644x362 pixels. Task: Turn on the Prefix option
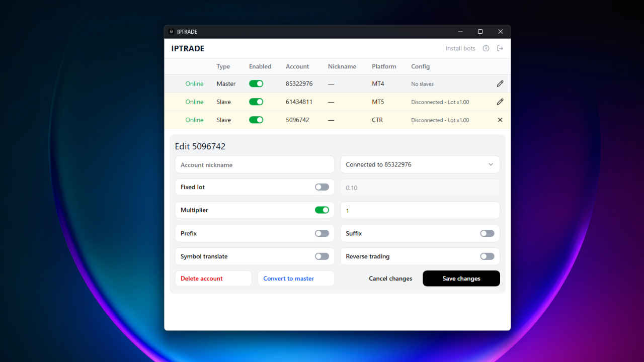point(321,233)
